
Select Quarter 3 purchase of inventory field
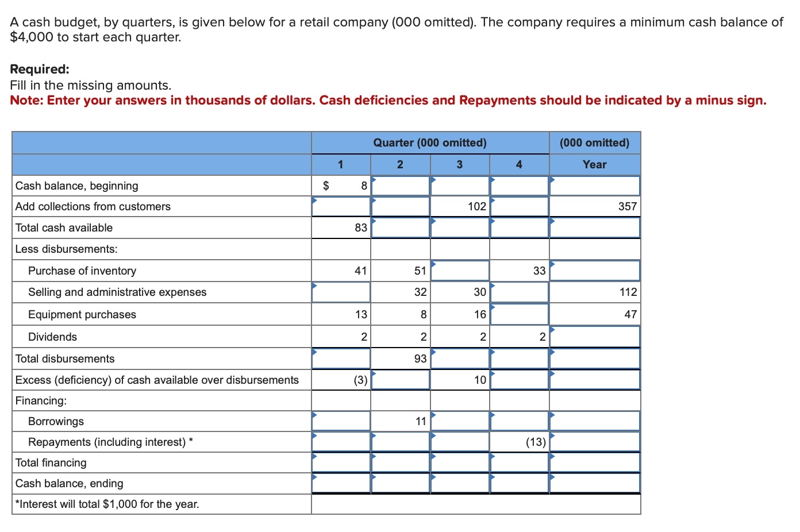point(460,271)
